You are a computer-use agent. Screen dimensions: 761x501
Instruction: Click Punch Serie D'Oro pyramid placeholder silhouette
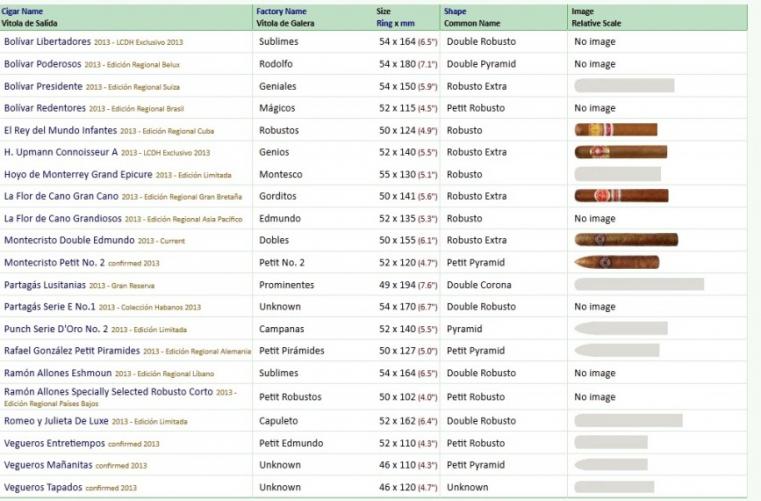621,328
